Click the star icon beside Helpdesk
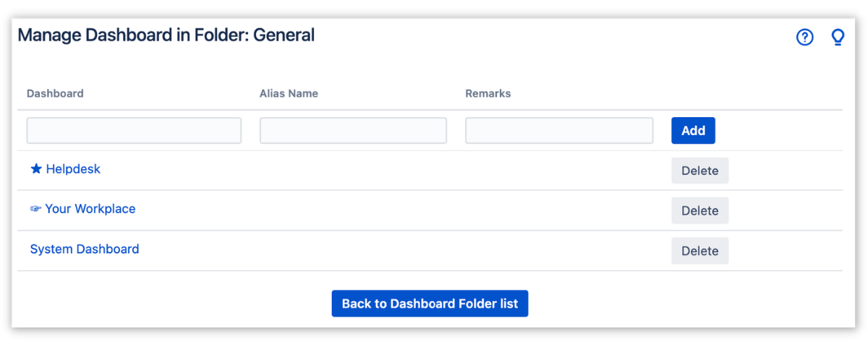Screen dimensions: 868x347 click(x=36, y=169)
